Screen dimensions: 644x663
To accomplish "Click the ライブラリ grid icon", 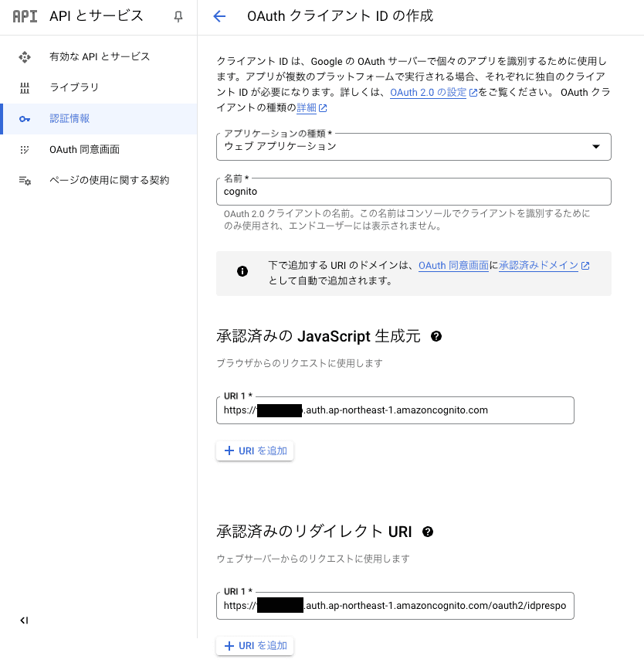I will click(25, 87).
